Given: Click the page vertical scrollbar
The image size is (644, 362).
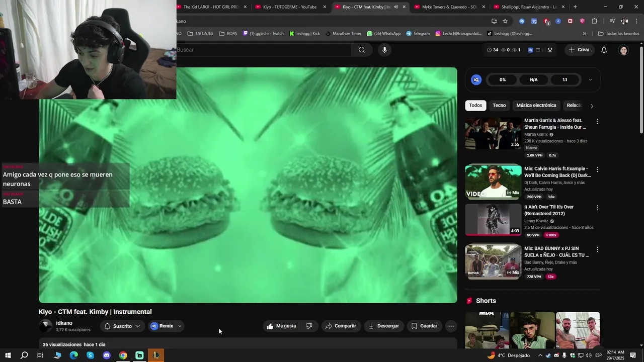Looking at the screenshot, I should [641, 90].
